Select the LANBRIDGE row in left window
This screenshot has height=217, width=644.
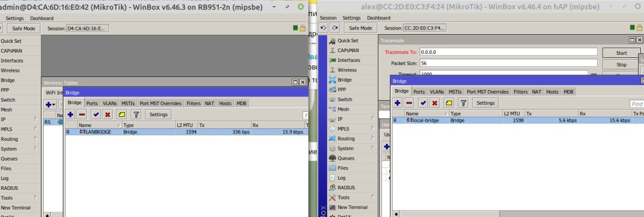click(186, 132)
